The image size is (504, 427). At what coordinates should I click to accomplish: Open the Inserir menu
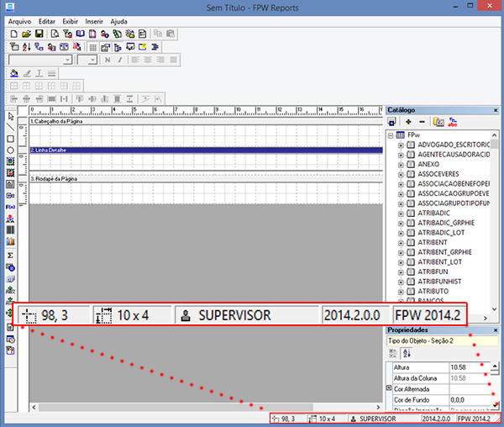pyautogui.click(x=94, y=20)
